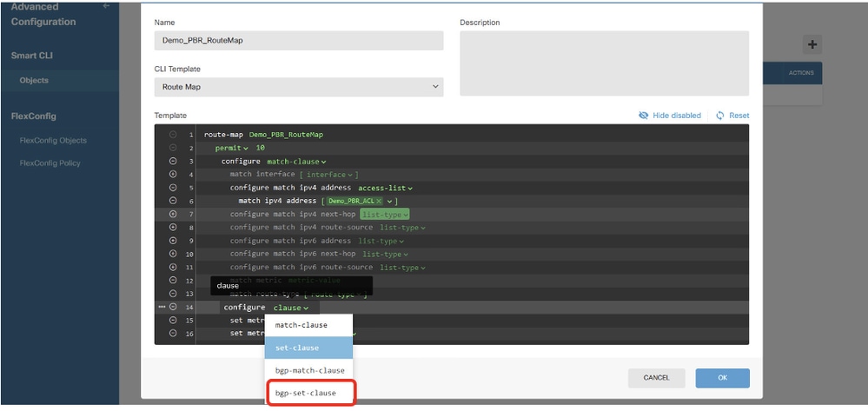Enable line 10 ipv6 next-hop with plus icon

173,255
